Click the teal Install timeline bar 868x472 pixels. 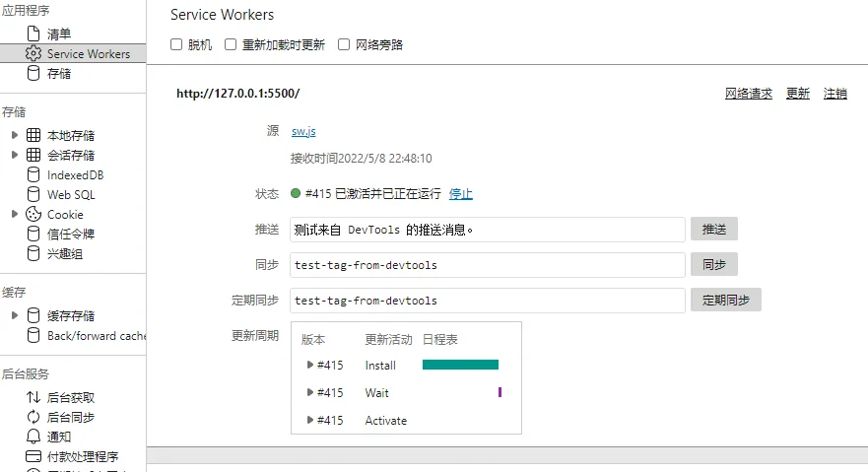[460, 364]
